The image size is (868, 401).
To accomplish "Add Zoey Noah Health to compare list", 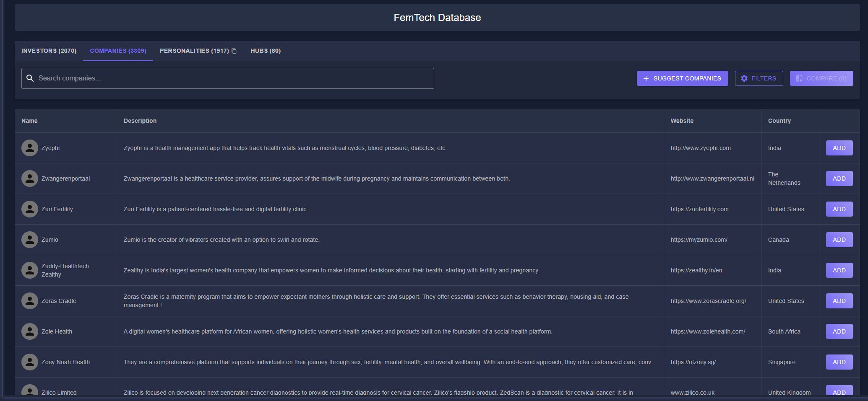I will click(x=839, y=362).
